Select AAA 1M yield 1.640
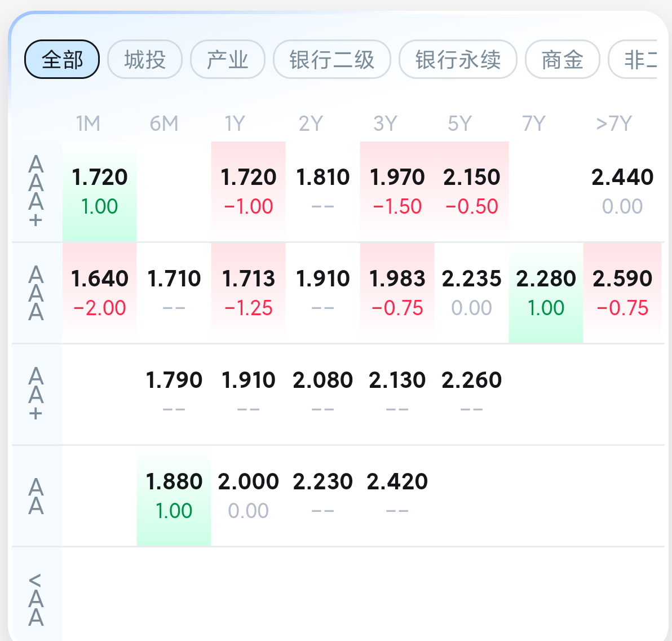 [100, 293]
